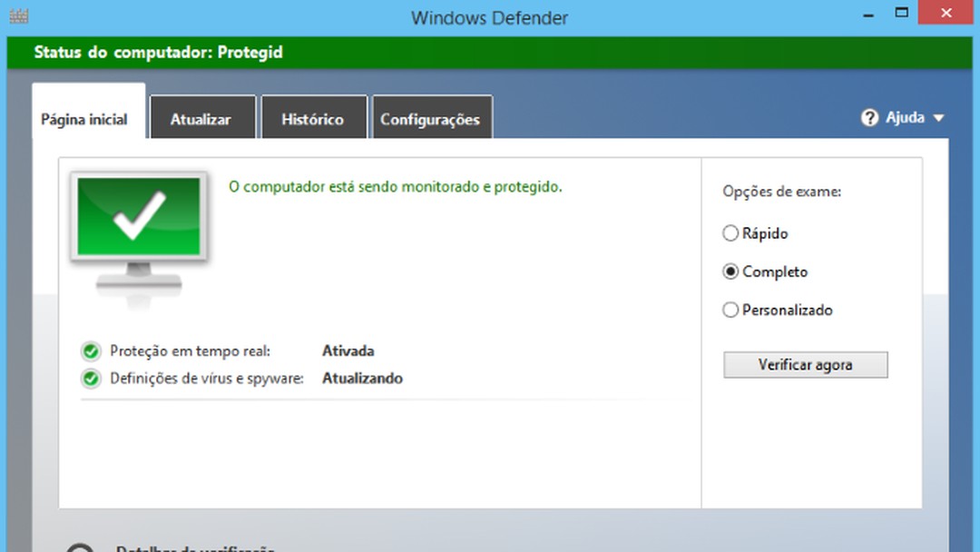The width and height of the screenshot is (980, 552).
Task: Click the Windows Defender title bar icon
Action: (x=18, y=15)
